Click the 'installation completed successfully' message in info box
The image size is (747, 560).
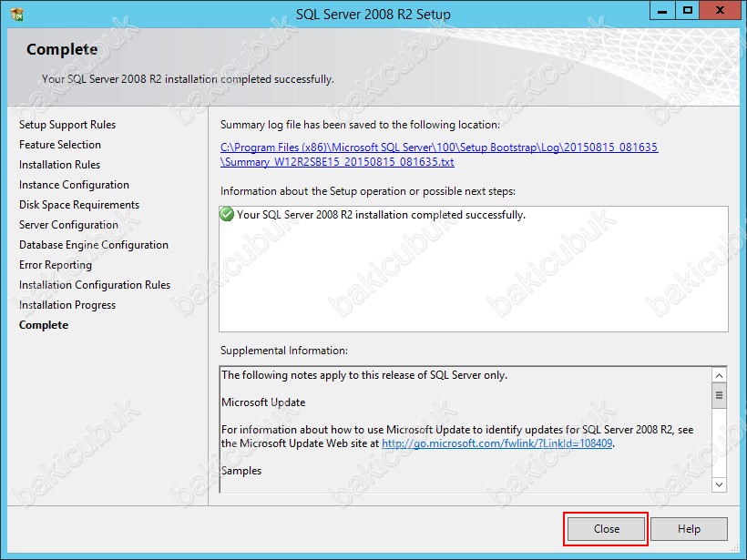coord(381,215)
